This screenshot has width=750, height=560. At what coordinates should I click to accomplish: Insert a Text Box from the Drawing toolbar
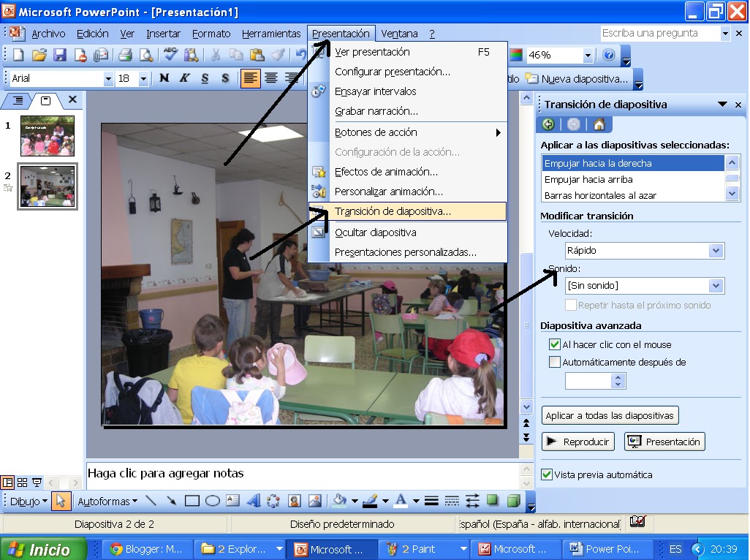(x=232, y=501)
